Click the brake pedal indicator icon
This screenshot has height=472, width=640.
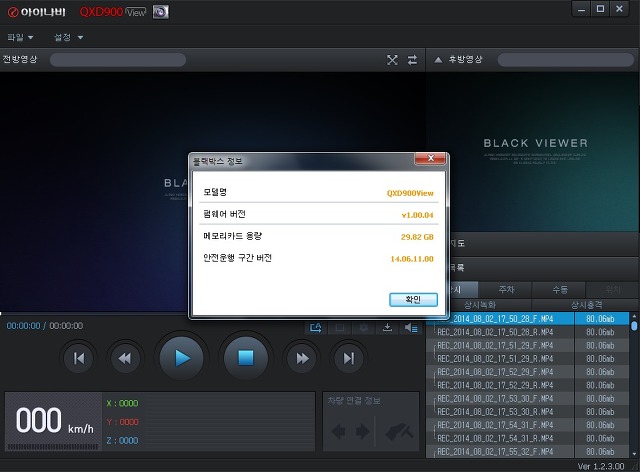[x=399, y=432]
